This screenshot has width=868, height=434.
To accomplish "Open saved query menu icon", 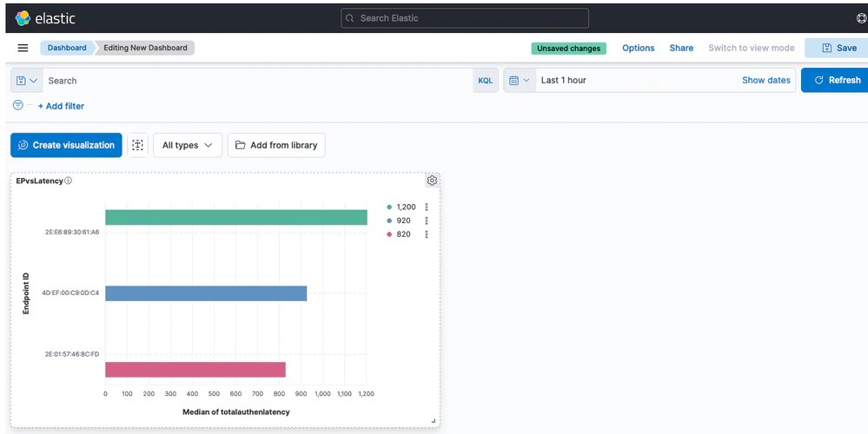I will tap(27, 81).
